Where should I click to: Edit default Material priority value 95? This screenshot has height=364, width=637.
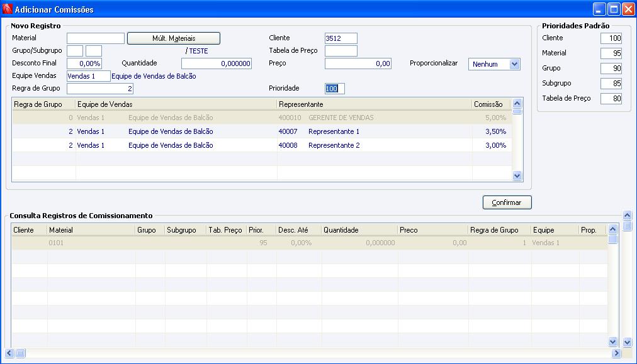611,53
